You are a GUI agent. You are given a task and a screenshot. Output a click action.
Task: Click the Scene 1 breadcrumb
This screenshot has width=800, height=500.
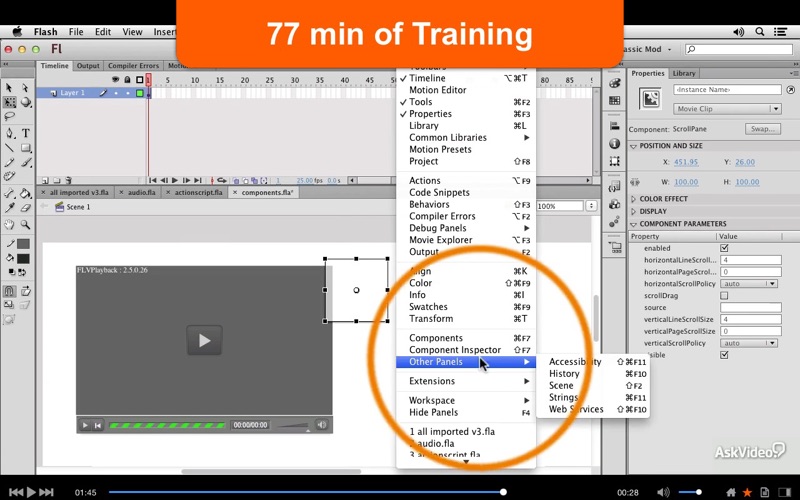click(x=78, y=207)
